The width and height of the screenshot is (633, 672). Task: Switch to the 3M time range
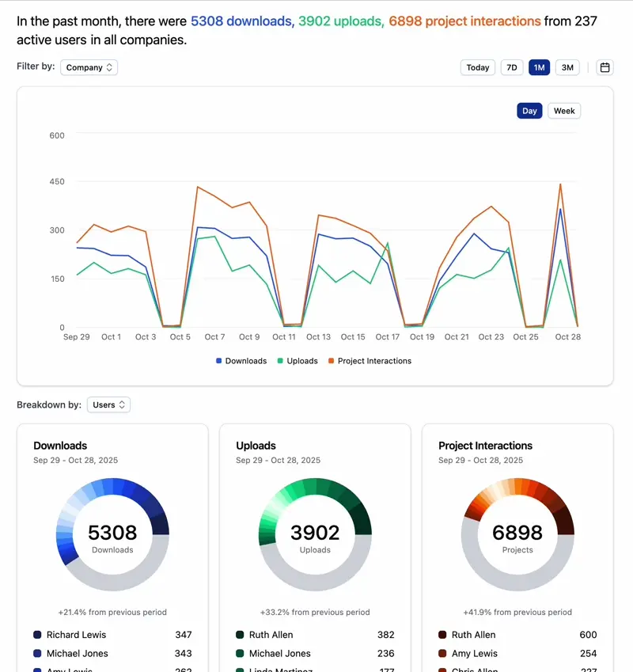pyautogui.click(x=567, y=67)
